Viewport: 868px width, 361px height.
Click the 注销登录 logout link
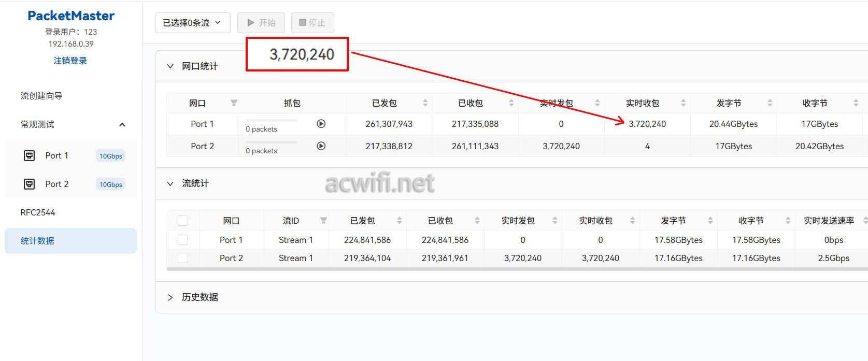tap(70, 61)
